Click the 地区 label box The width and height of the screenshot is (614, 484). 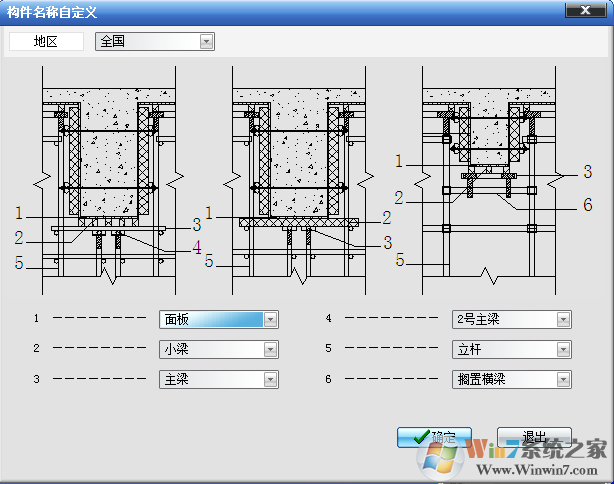tap(46, 42)
